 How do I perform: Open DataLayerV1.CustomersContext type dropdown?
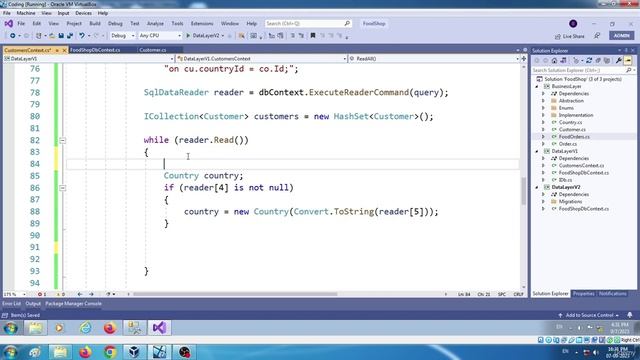pyautogui.click(x=262, y=59)
